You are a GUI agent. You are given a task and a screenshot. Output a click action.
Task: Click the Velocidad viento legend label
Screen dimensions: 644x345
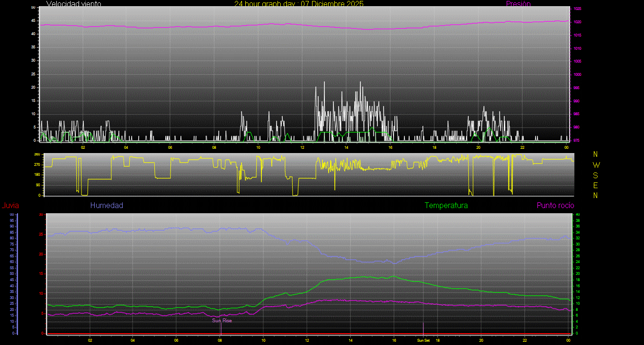pos(74,4)
